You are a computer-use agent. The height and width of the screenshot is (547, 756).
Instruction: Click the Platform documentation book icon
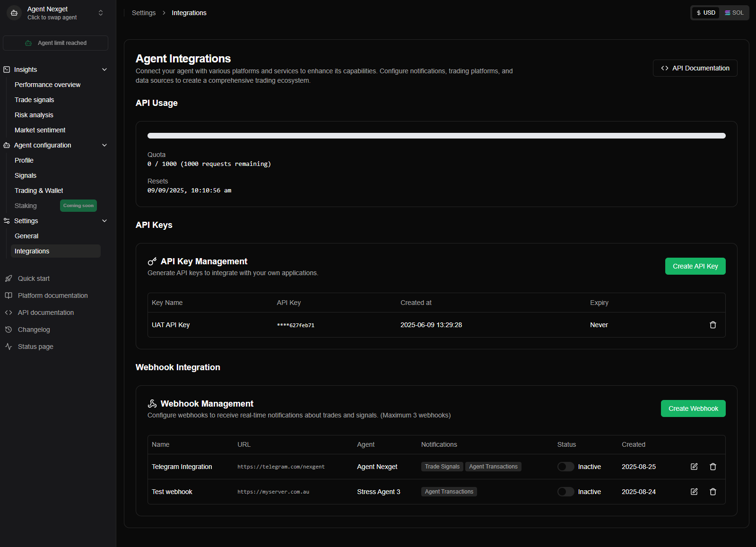pyautogui.click(x=9, y=295)
